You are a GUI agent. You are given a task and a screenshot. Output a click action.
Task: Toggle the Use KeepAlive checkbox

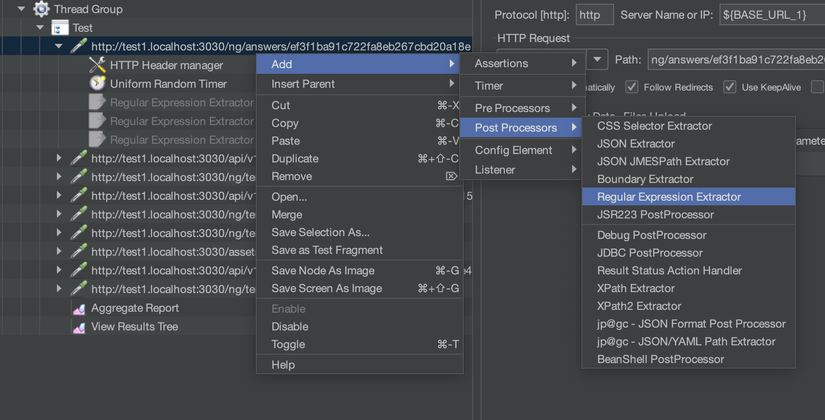(729, 88)
